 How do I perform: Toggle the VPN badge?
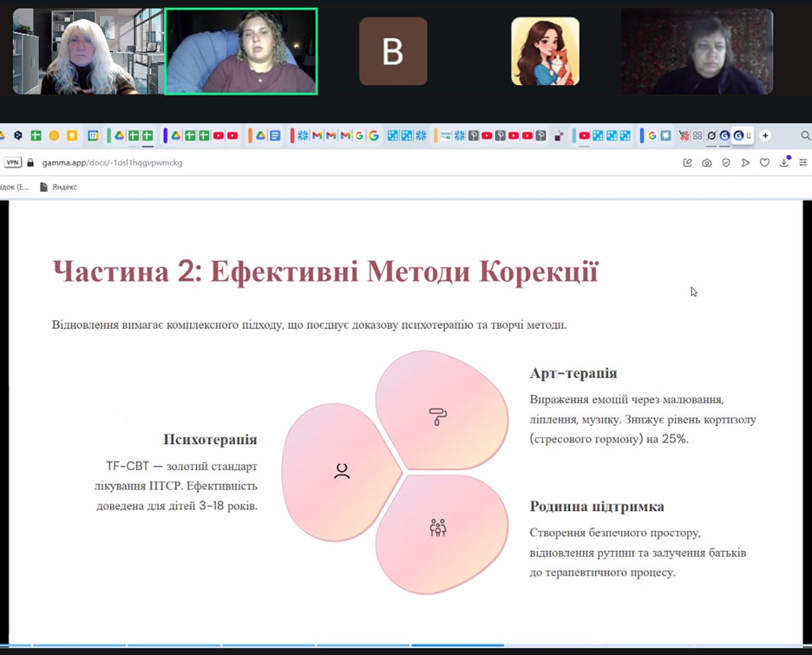pyautogui.click(x=12, y=162)
